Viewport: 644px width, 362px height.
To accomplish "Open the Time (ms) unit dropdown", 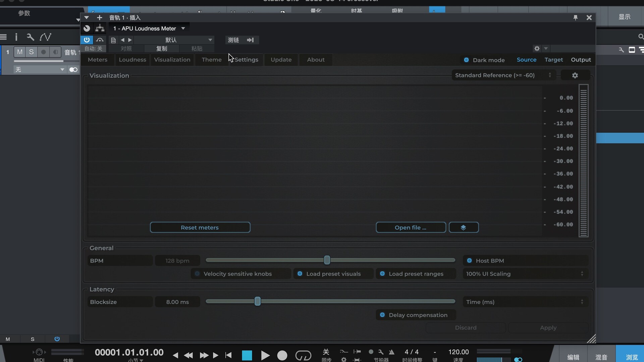I will [525, 302].
